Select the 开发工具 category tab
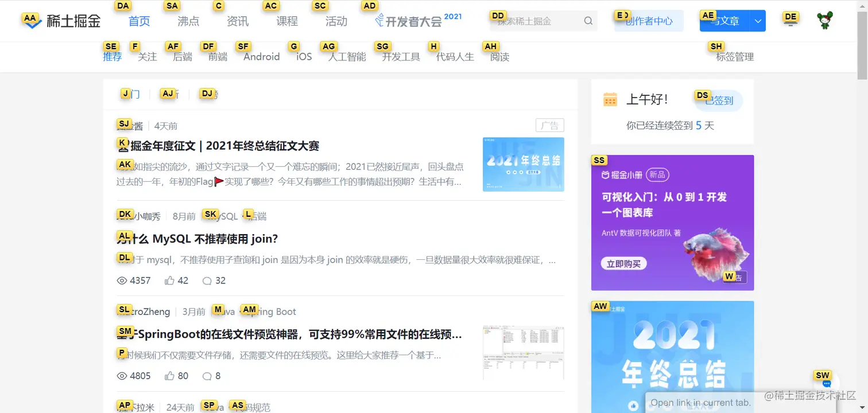Screen dimensions: 868x413 pos(401,57)
